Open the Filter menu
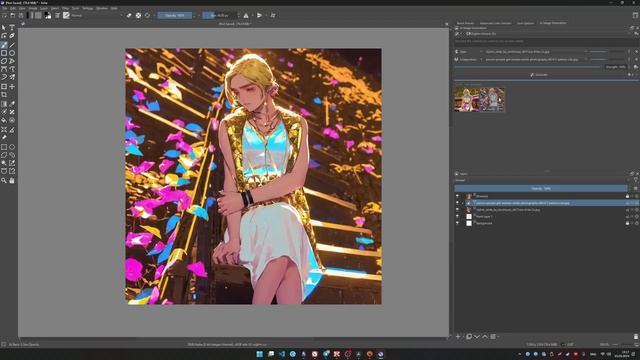The width and height of the screenshot is (640, 360). (x=65, y=8)
